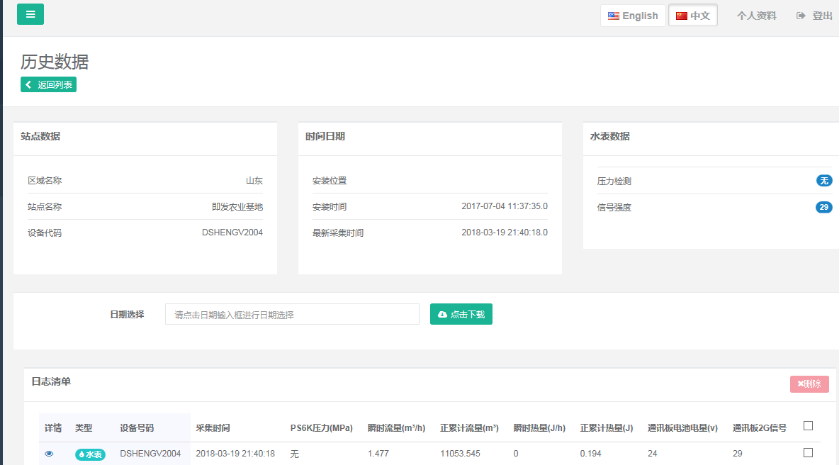This screenshot has height=465, width=840.
Task: Check the checkbox for DSHENGV2004 row
Action: (x=808, y=453)
